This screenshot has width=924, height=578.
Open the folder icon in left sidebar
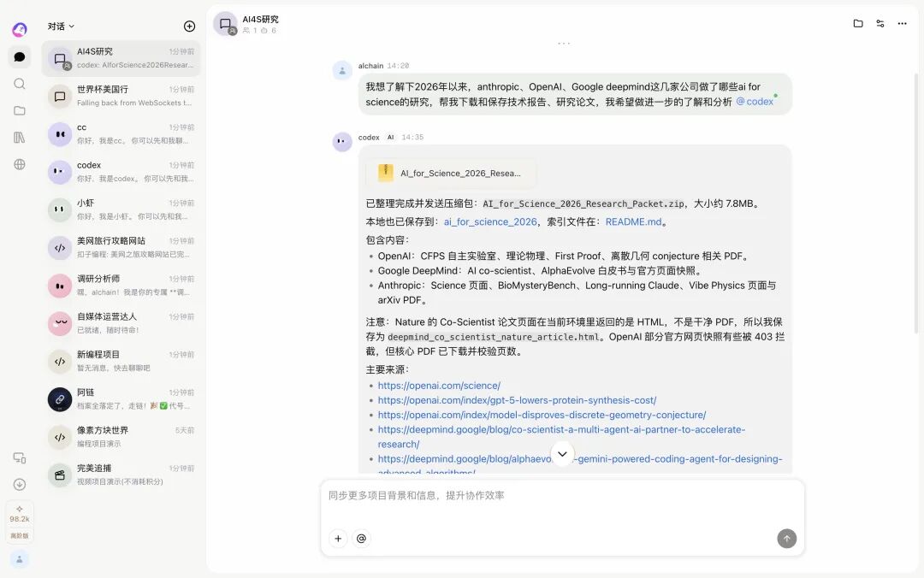[x=20, y=111]
